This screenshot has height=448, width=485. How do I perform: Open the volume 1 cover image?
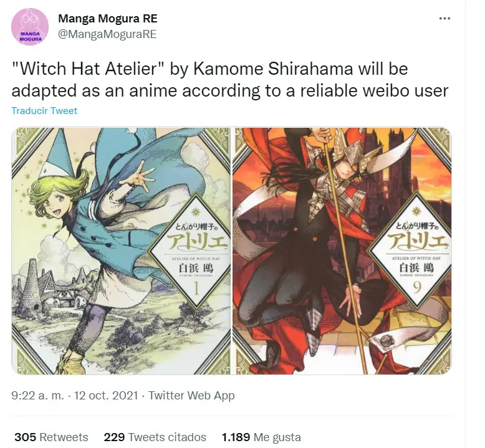(121, 250)
